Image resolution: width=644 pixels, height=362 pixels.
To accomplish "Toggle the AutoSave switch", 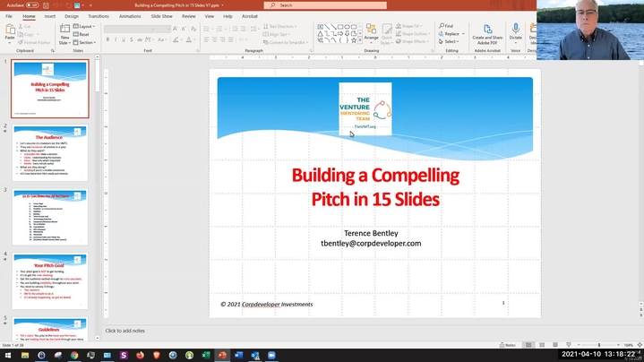I will 32,5.
